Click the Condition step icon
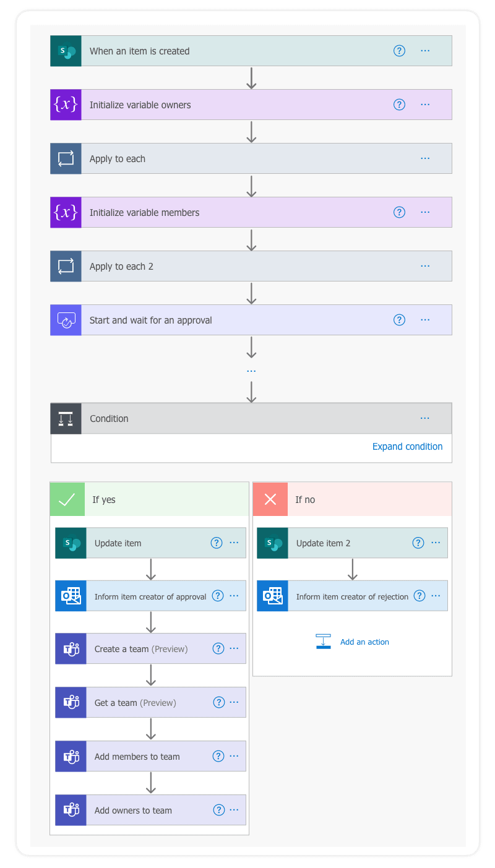495x868 pixels. click(65, 418)
